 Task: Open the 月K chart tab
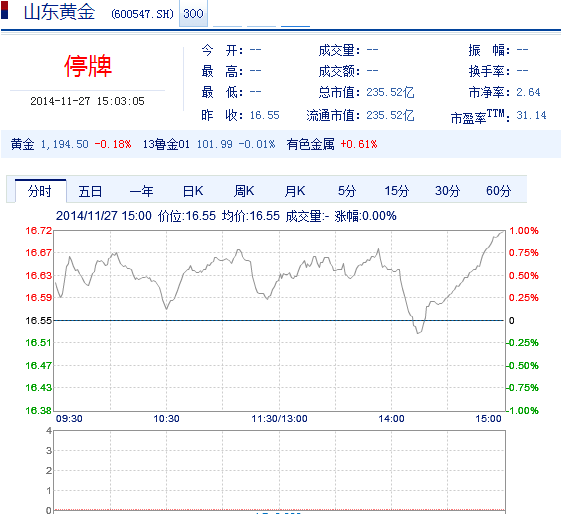point(295,191)
